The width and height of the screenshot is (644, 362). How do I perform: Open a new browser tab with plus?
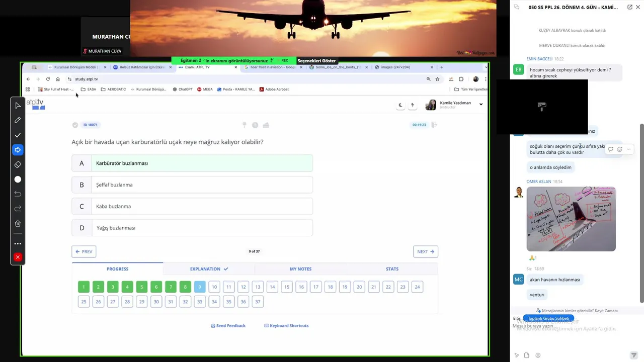(442, 67)
